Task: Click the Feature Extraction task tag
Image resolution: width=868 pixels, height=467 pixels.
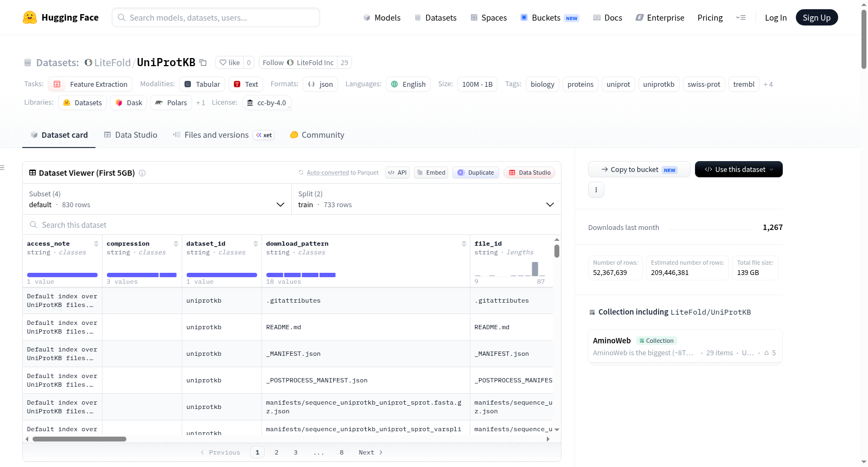Action: click(90, 84)
